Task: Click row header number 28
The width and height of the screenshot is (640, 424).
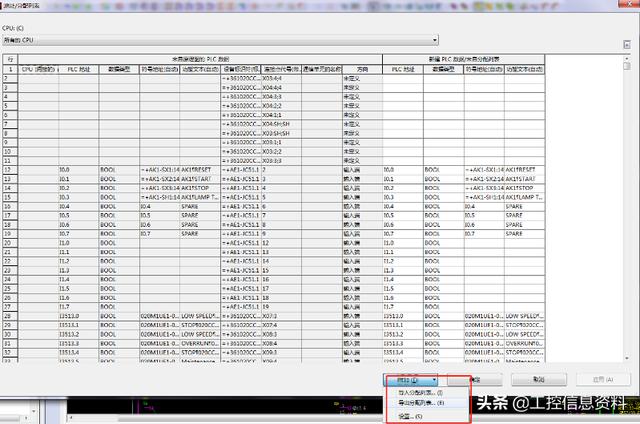Action: (x=10, y=316)
